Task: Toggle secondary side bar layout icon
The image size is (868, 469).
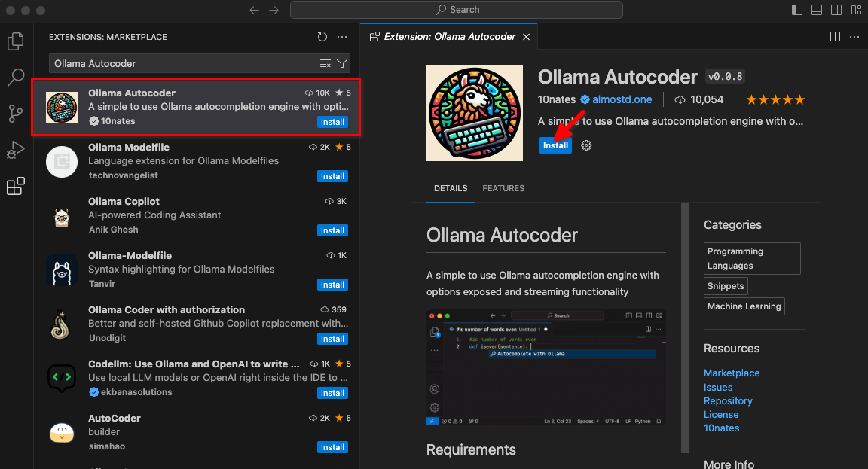Action: click(836, 10)
